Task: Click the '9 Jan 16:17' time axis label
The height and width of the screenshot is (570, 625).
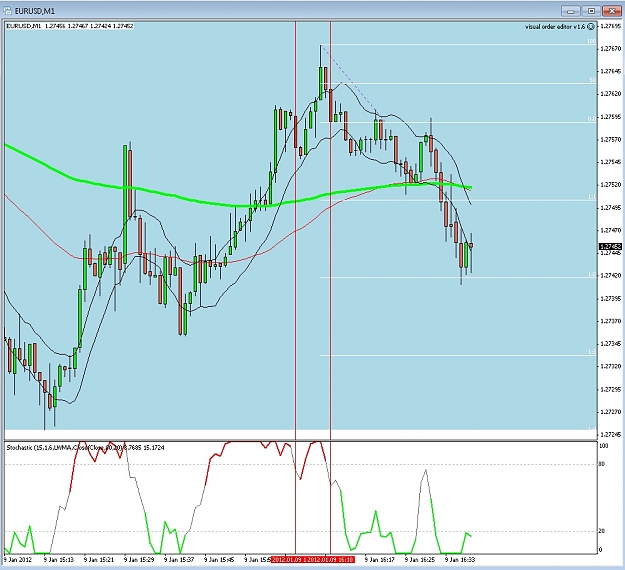Action: pos(379,560)
